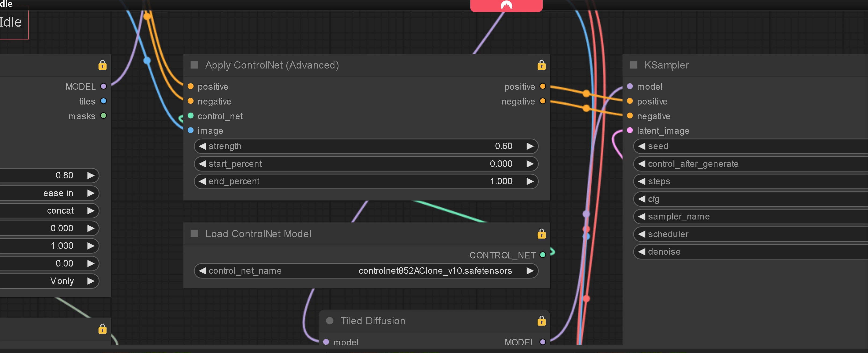Decrease end_percent with left arrow
The image size is (868, 353).
pyautogui.click(x=202, y=181)
